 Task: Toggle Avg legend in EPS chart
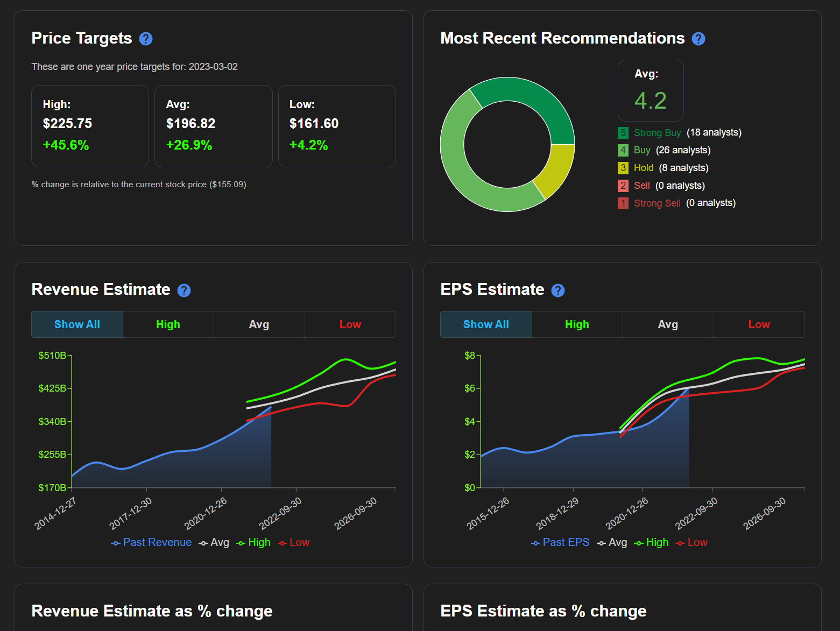[x=612, y=542]
